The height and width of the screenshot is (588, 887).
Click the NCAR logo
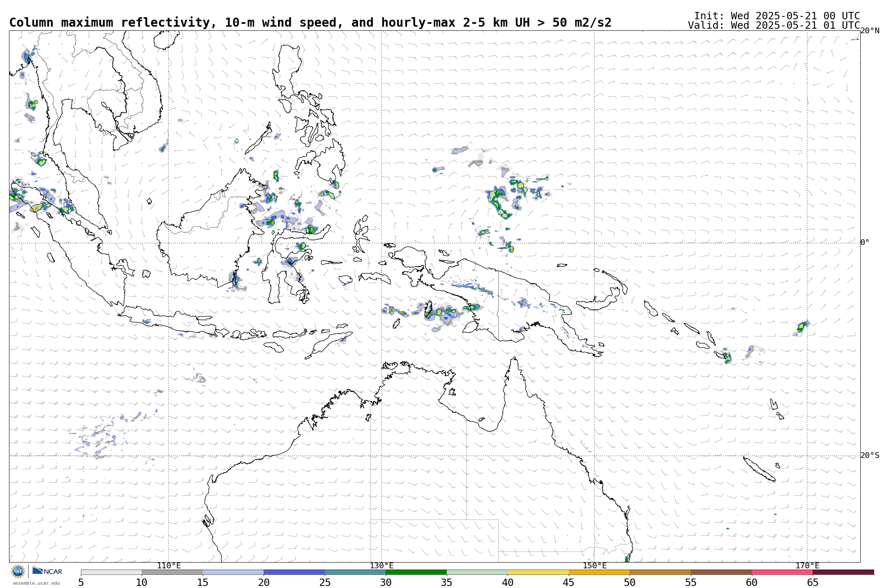[x=47, y=571]
